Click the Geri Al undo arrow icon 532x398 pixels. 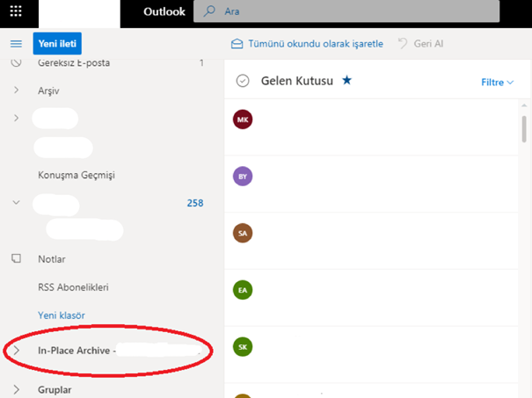point(403,43)
